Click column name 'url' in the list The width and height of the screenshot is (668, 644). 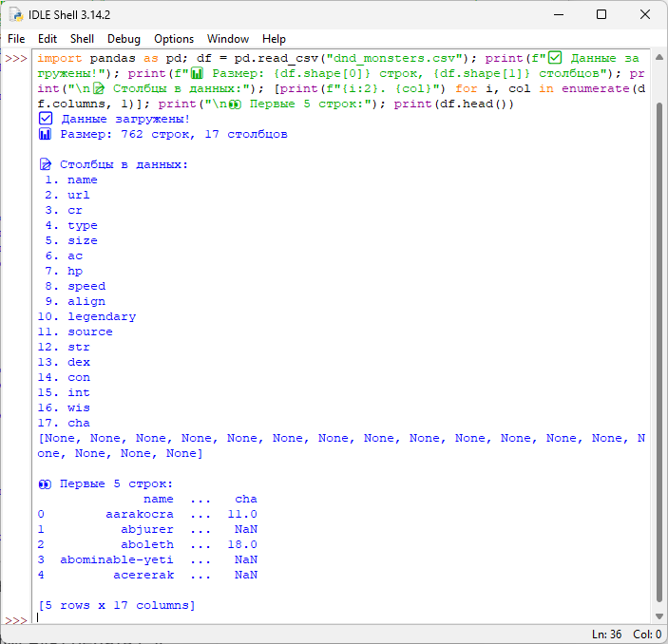[79, 195]
